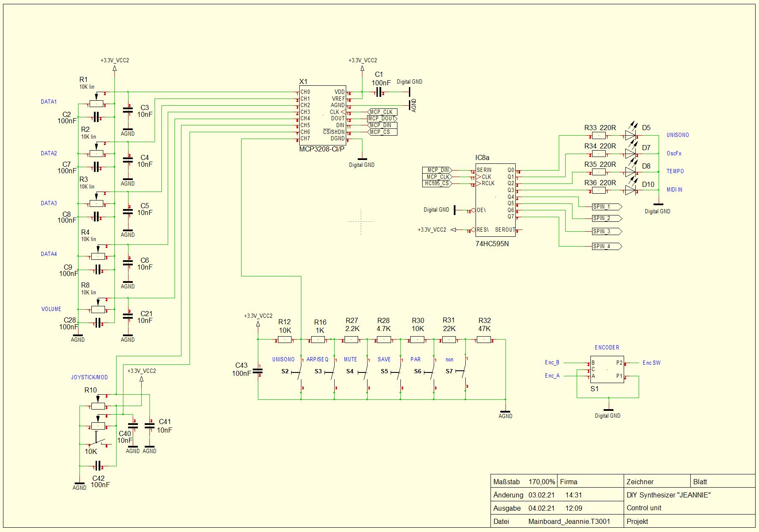Select the R33 220R resistor
Image resolution: width=759 pixels, height=532 pixels.
pos(599,137)
